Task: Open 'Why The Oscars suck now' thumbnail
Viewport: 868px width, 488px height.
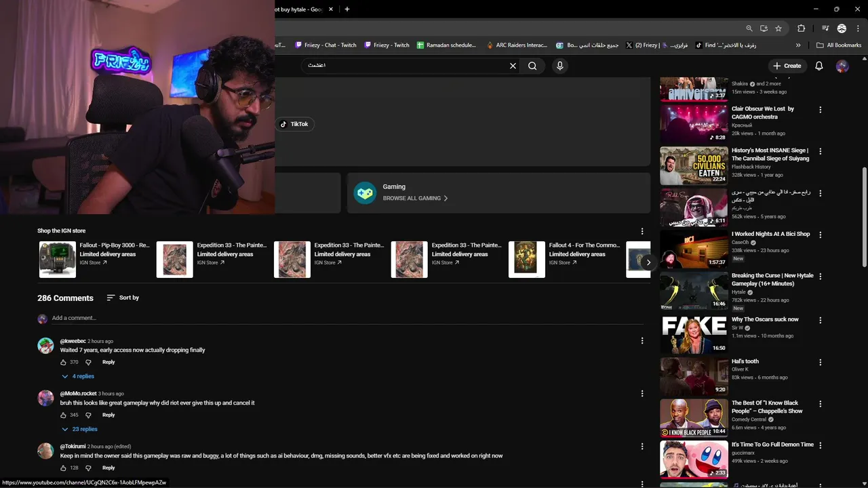Action: (x=694, y=335)
